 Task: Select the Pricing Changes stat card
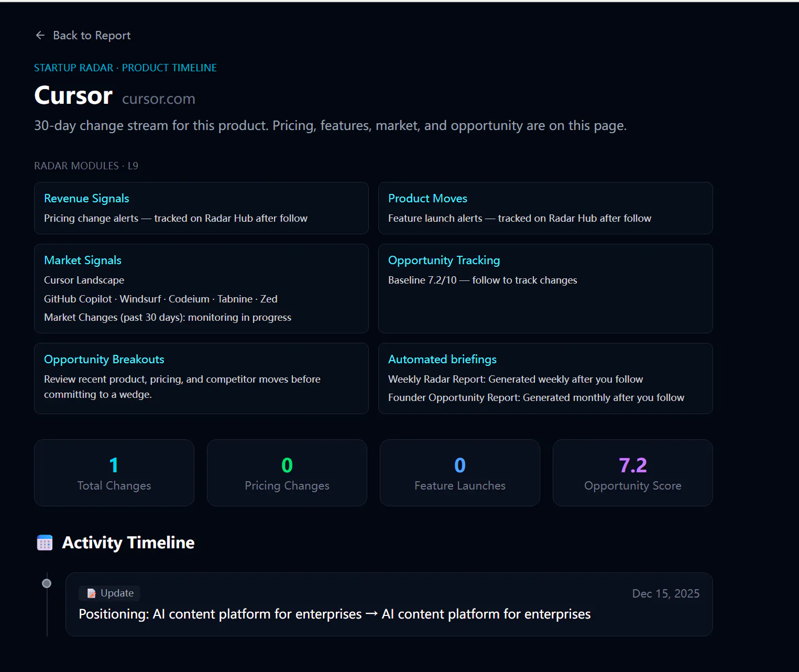tap(287, 473)
